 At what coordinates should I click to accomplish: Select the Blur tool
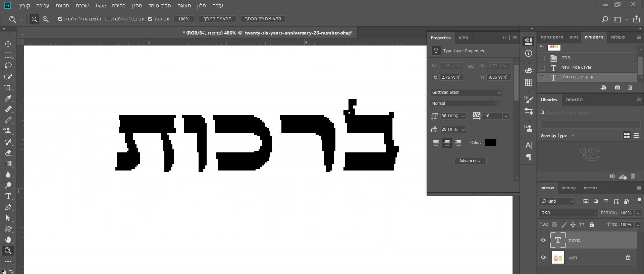(x=8, y=175)
